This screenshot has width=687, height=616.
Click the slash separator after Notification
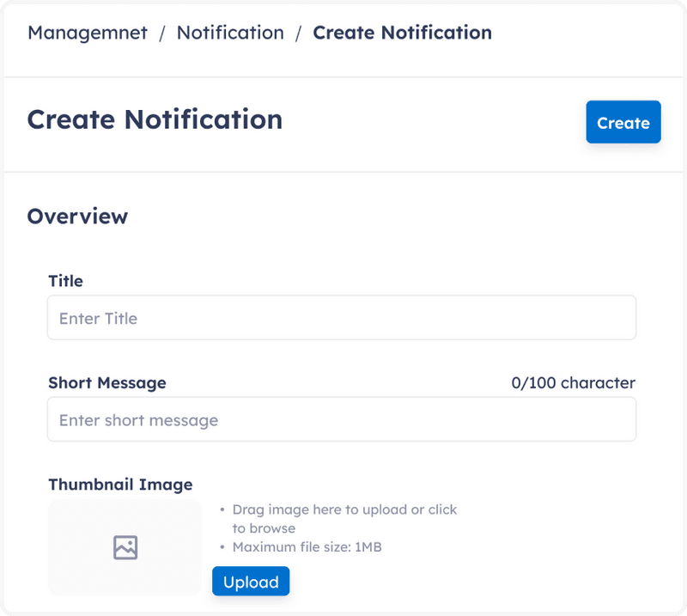(298, 34)
